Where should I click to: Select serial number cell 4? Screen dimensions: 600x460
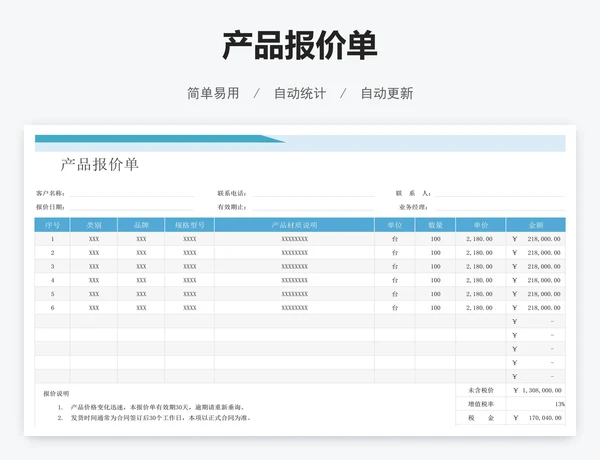click(52, 280)
